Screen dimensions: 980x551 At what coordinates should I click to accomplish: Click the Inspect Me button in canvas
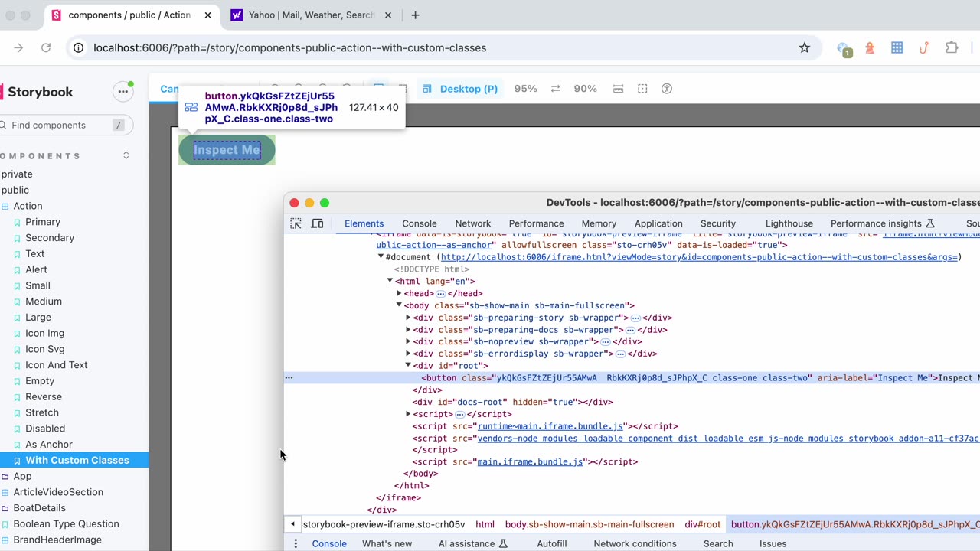pos(227,150)
